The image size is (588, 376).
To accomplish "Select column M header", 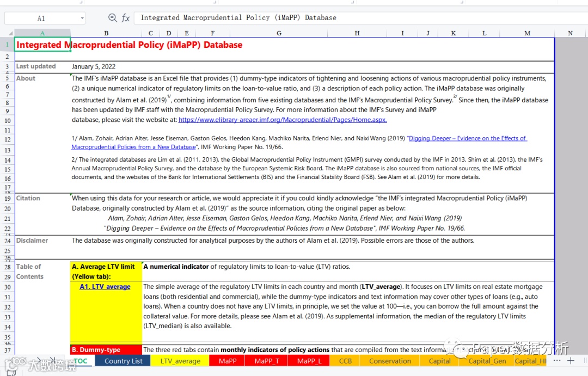I will 527,33.
